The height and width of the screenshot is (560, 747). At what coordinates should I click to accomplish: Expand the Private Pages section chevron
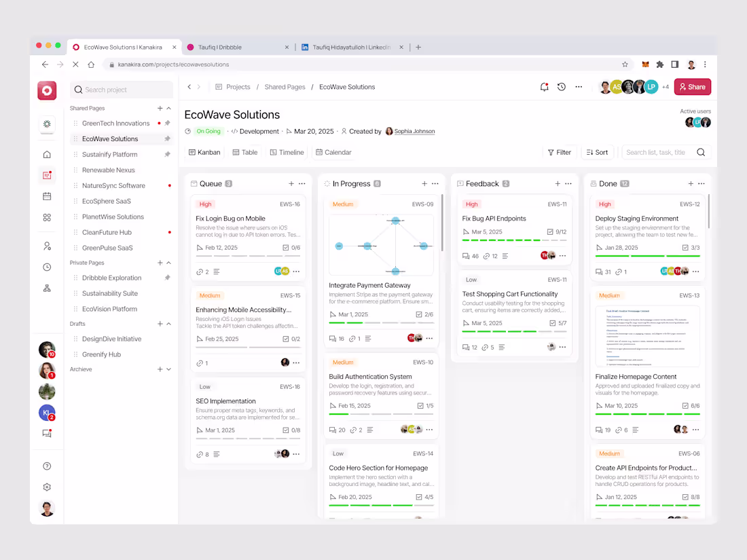(168, 263)
